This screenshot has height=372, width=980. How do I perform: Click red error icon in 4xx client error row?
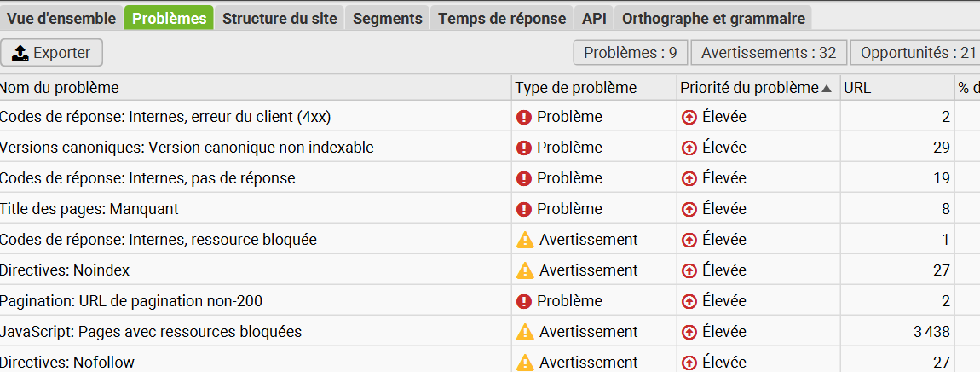(524, 117)
